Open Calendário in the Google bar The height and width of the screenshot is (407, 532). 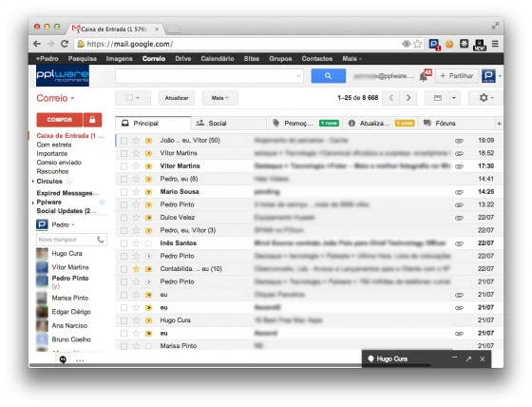click(218, 58)
